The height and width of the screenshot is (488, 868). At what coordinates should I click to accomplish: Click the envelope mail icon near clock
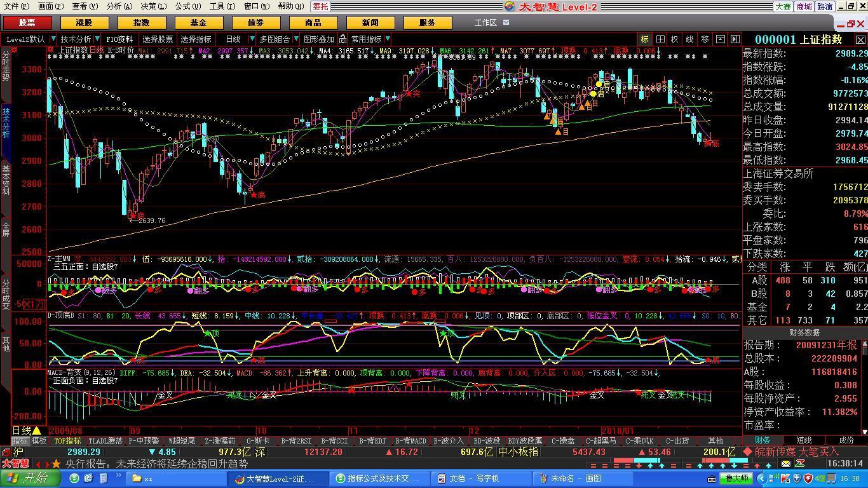point(785,464)
